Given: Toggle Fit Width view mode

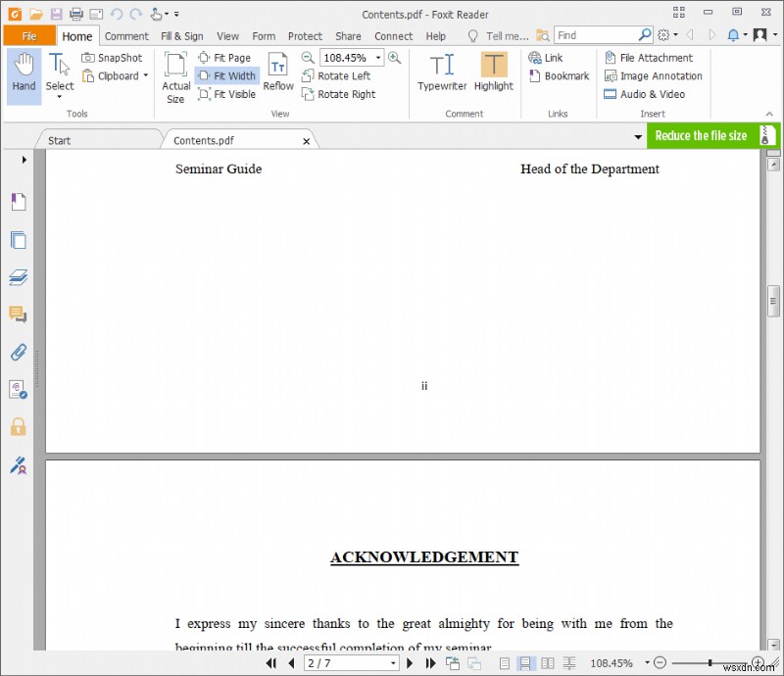Looking at the screenshot, I should tap(226, 75).
